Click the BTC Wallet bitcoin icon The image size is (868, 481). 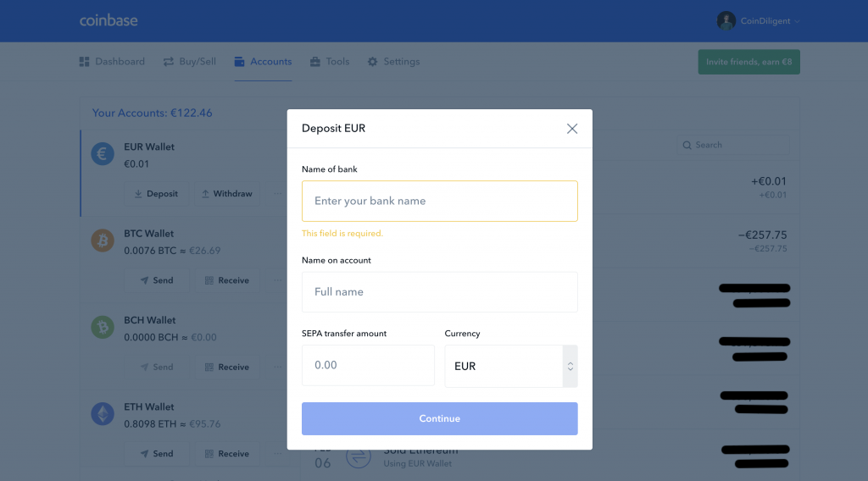[103, 241]
